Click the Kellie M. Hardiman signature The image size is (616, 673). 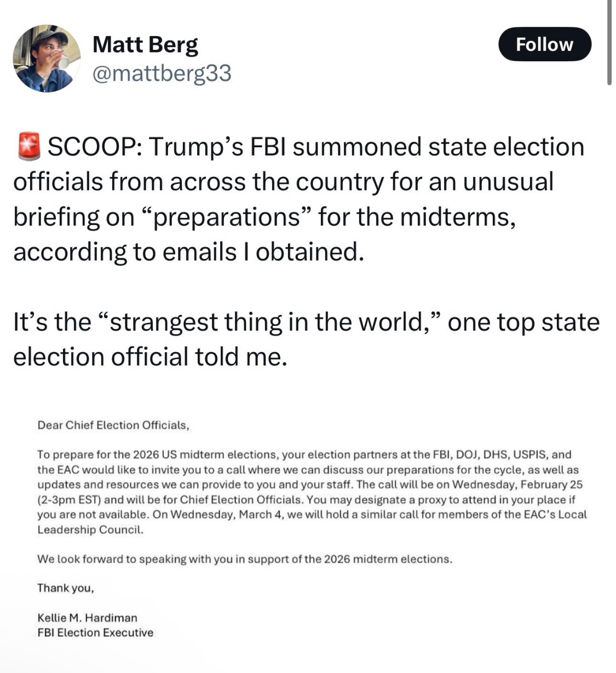tap(87, 618)
